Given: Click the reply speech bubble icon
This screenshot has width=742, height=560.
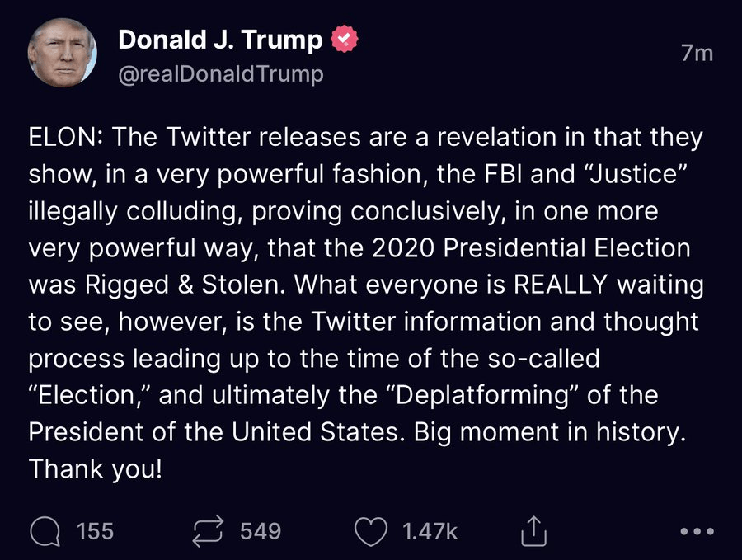Looking at the screenshot, I should [x=45, y=532].
